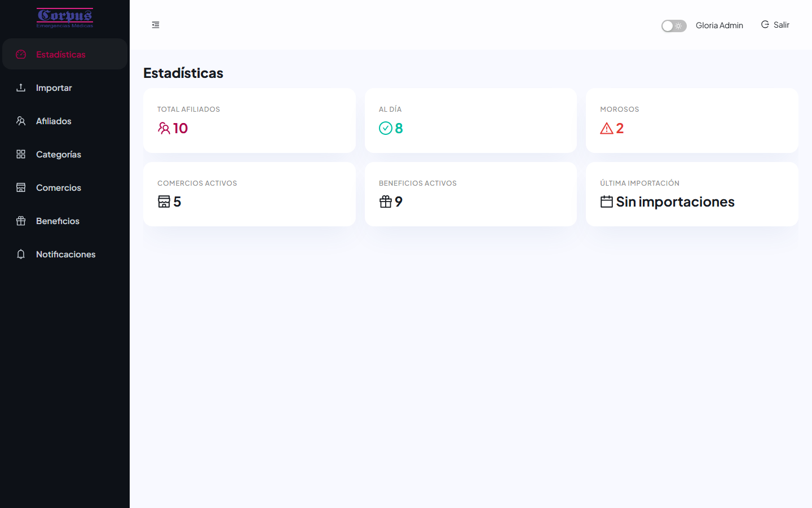Click the Morosos value 2
Screen dimensions: 812x508
620,128
